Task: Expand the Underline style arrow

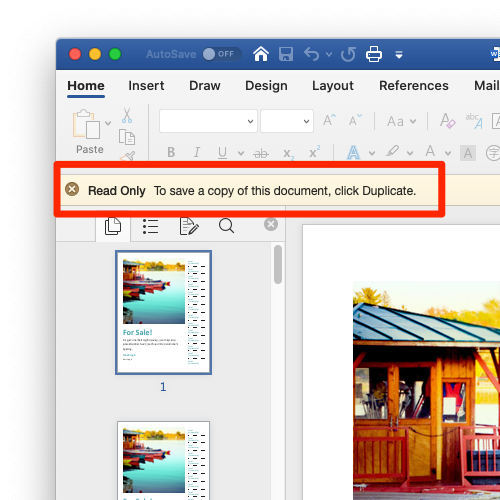Action: point(241,153)
